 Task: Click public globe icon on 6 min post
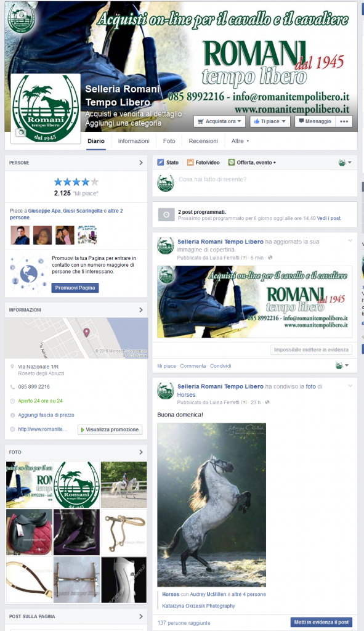click(x=270, y=258)
